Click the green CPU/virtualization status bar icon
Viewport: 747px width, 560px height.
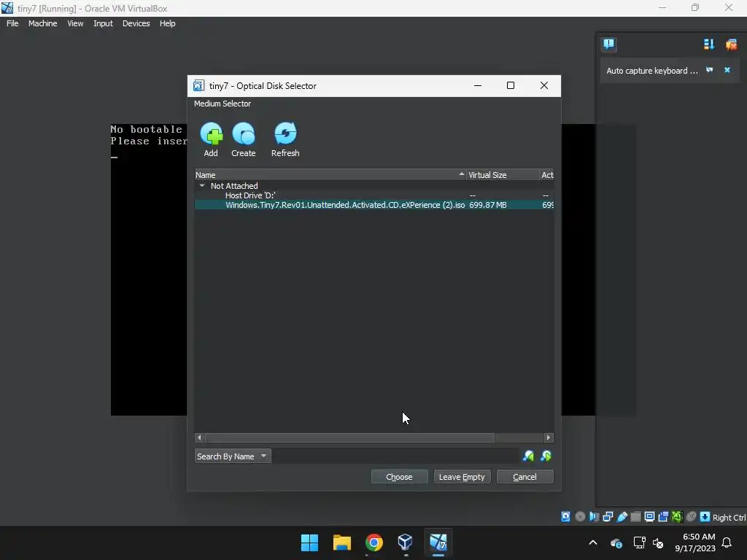click(677, 517)
